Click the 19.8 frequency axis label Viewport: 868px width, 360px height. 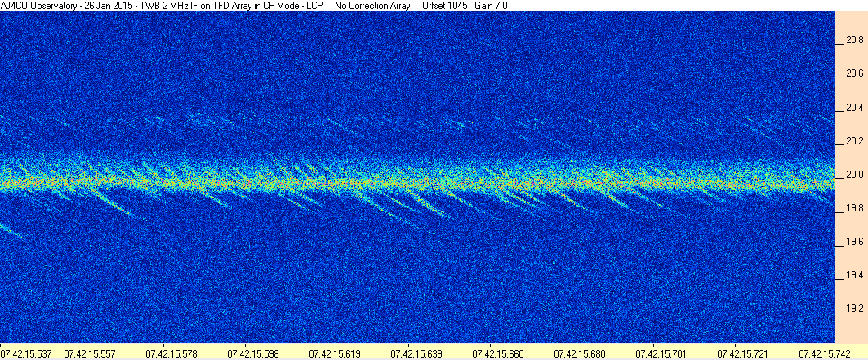point(855,208)
